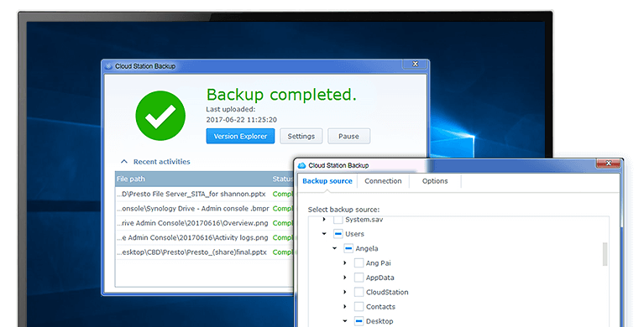The height and width of the screenshot is (327, 644).
Task: Expand the Ang Pai folder
Action: (x=345, y=263)
